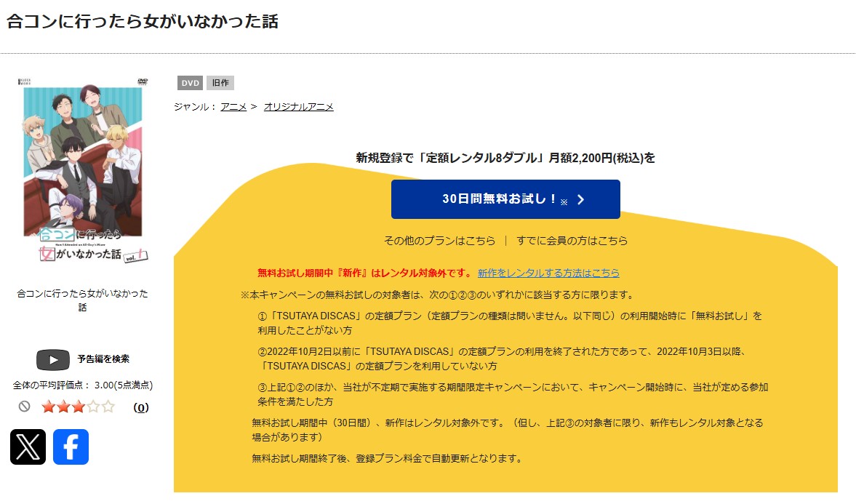Select the third rating star
Image resolution: width=856 pixels, height=504 pixels.
point(78,407)
